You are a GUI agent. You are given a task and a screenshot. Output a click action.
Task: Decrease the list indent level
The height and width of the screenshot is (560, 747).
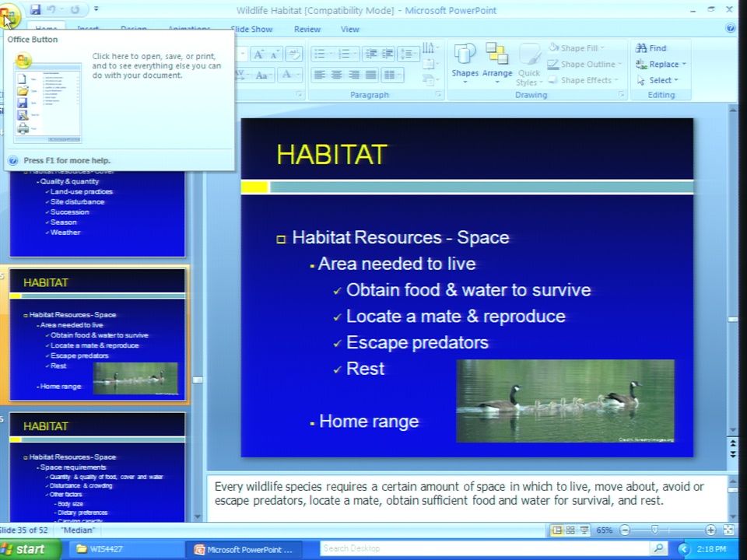[370, 54]
